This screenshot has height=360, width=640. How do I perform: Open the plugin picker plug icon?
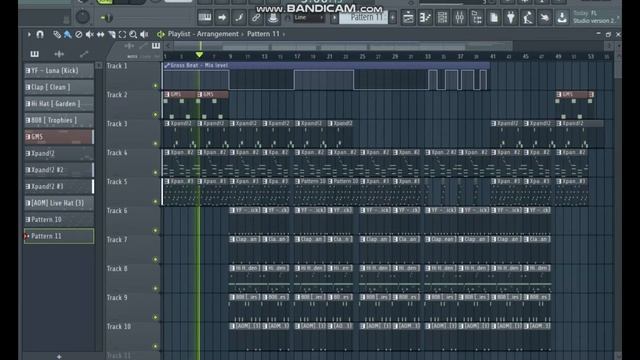(511, 18)
